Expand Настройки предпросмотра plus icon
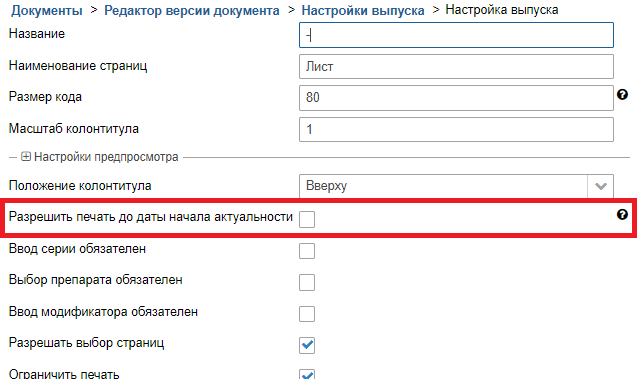This screenshot has width=643, height=384. coord(26,157)
